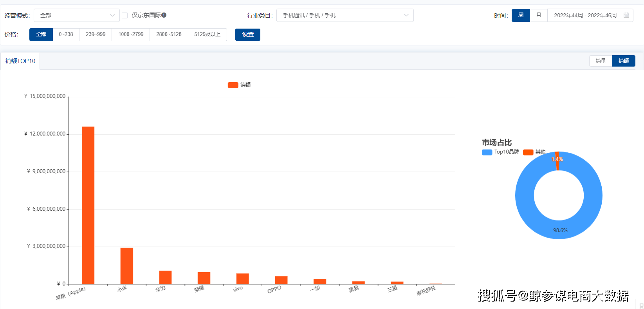The image size is (644, 309).
Task: Switch time granularity to 月
Action: pos(539,15)
